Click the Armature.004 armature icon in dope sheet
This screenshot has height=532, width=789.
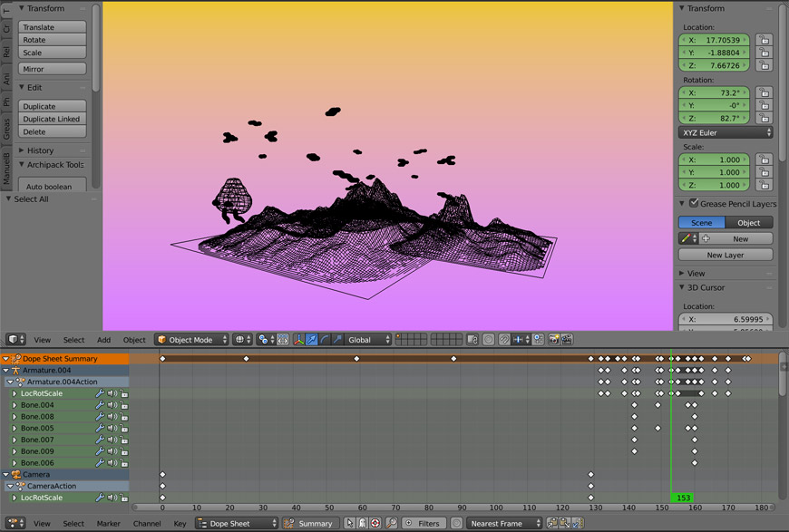point(15,371)
